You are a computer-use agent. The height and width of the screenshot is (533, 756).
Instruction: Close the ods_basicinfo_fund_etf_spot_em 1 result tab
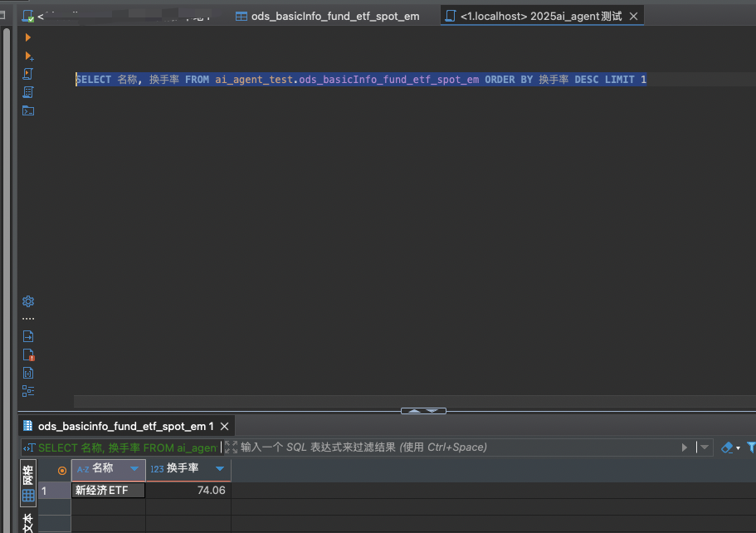(222, 426)
